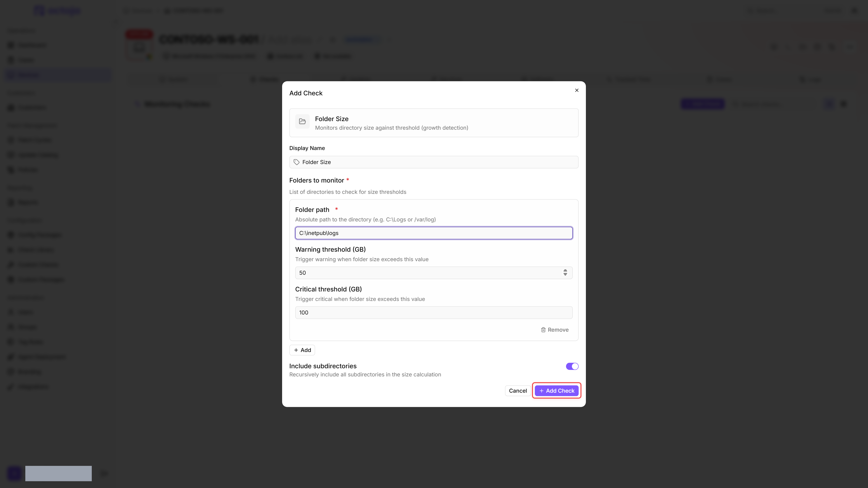
Task: Click the Remove folder entry button
Action: click(x=555, y=330)
